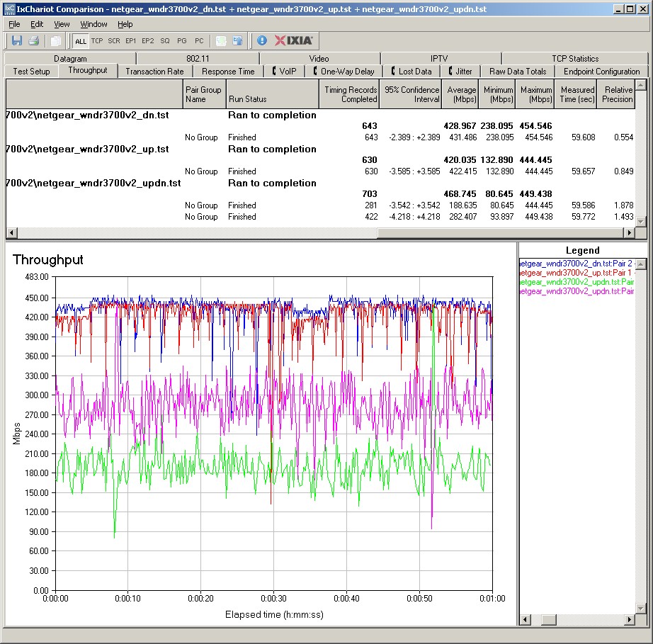The image size is (653, 644).
Task: Open the Window menu
Action: [x=93, y=24]
